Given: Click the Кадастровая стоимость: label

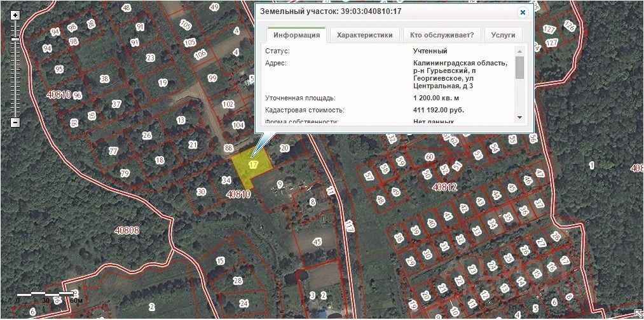Looking at the screenshot, I should [305, 110].
